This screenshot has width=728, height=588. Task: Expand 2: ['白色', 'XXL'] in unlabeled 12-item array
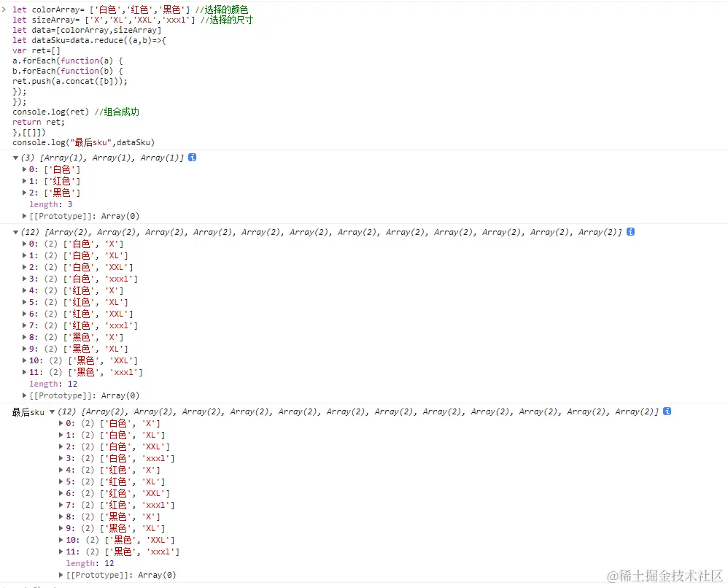[24, 267]
